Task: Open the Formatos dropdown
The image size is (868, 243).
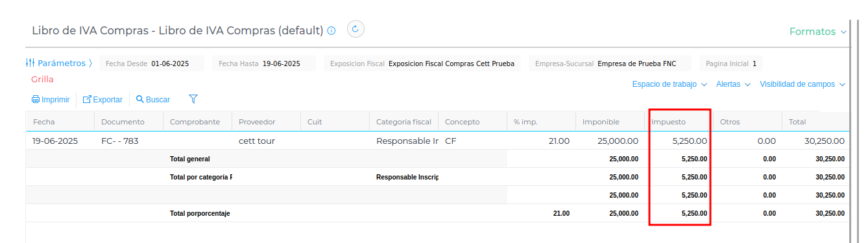Action: (817, 31)
